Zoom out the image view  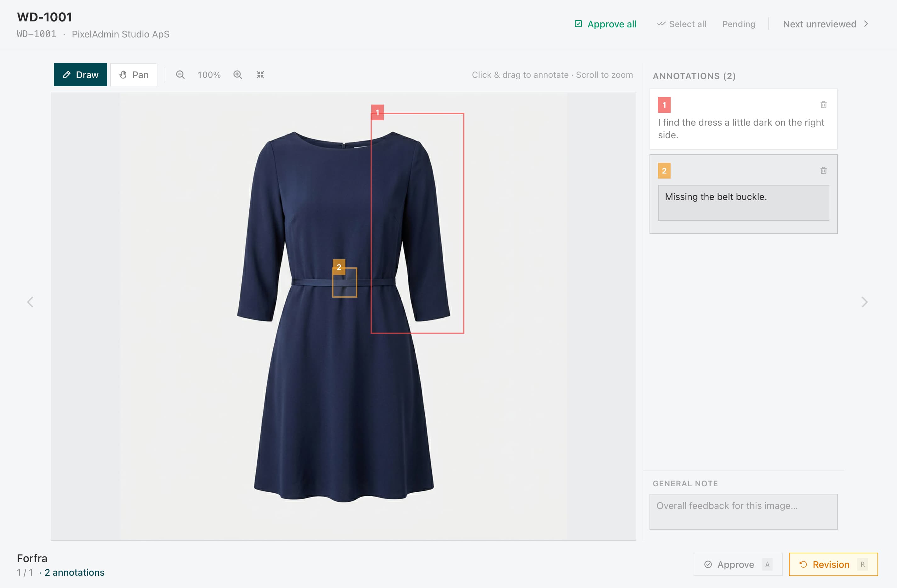tap(180, 74)
